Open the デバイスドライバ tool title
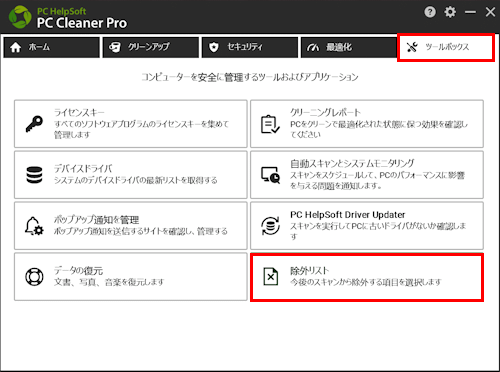The width and height of the screenshot is (500, 372). pyautogui.click(x=83, y=169)
